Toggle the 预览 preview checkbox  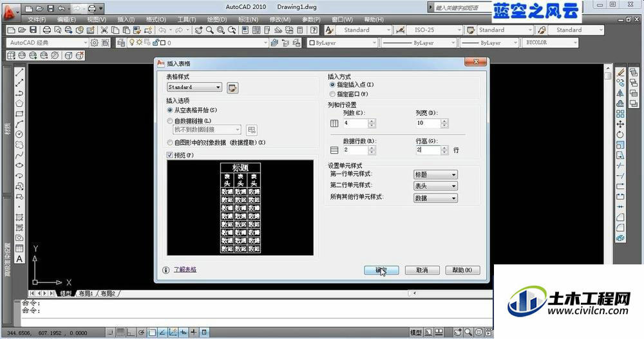[x=169, y=155]
